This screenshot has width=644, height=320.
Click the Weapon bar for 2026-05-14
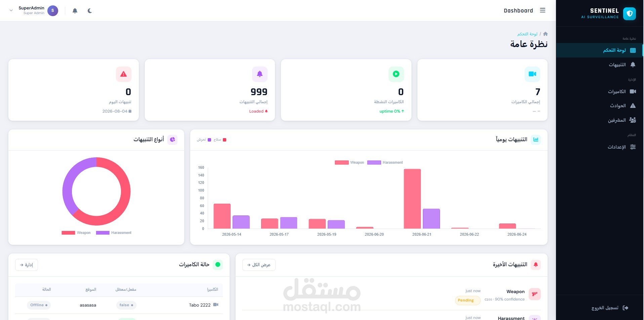[222, 216]
